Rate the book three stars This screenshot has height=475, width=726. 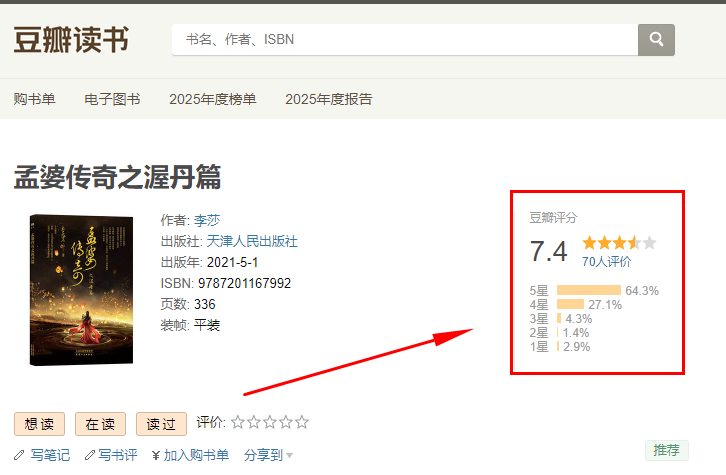click(x=270, y=423)
